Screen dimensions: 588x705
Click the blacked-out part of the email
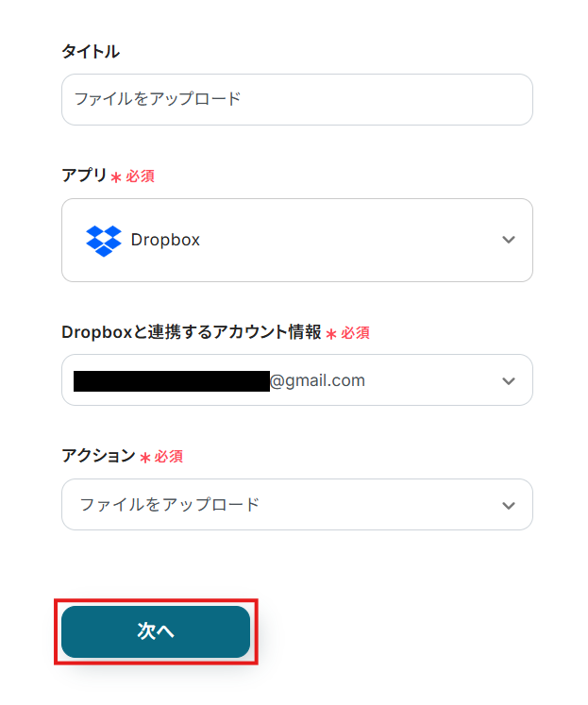(172, 381)
